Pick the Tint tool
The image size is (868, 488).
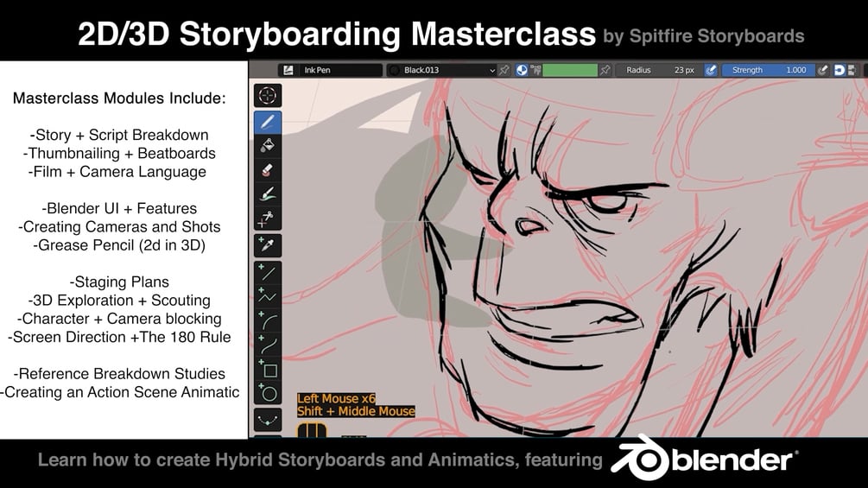coord(268,194)
